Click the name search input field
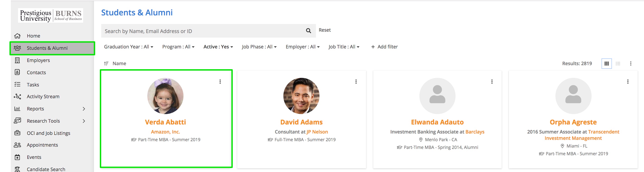Image resolution: width=644 pixels, height=172 pixels. click(x=202, y=31)
